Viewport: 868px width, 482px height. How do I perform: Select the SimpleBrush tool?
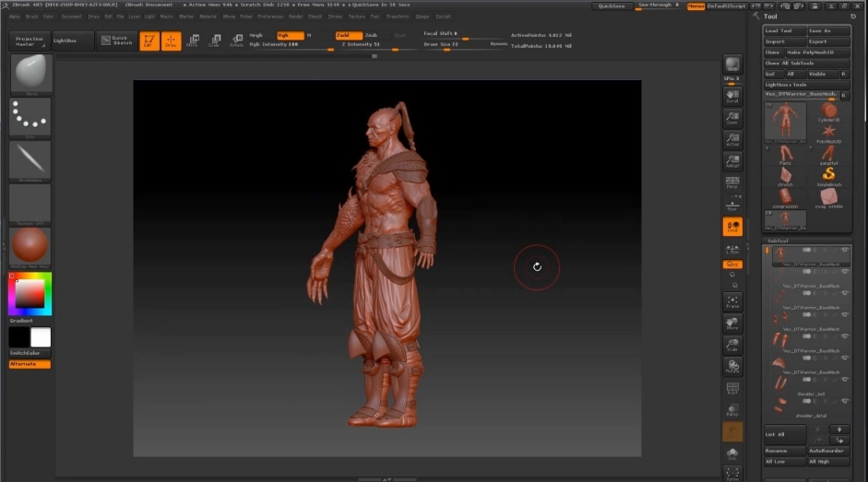(x=828, y=177)
